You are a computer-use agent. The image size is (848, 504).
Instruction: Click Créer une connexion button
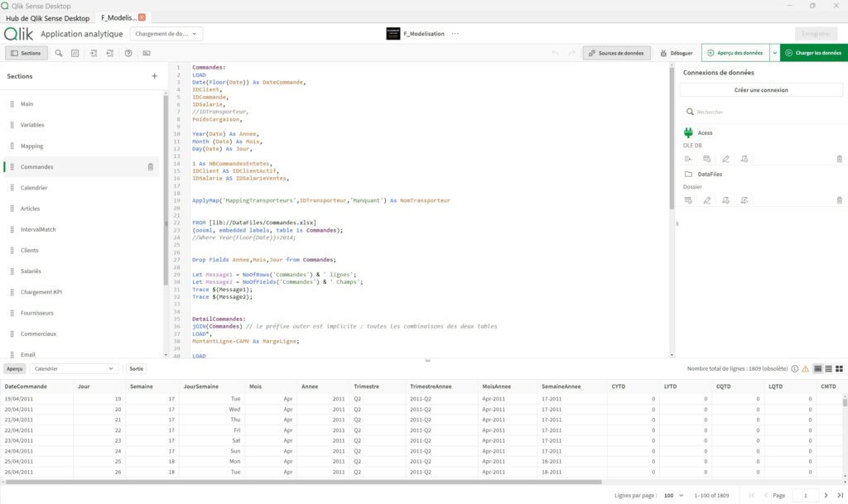[x=761, y=90]
